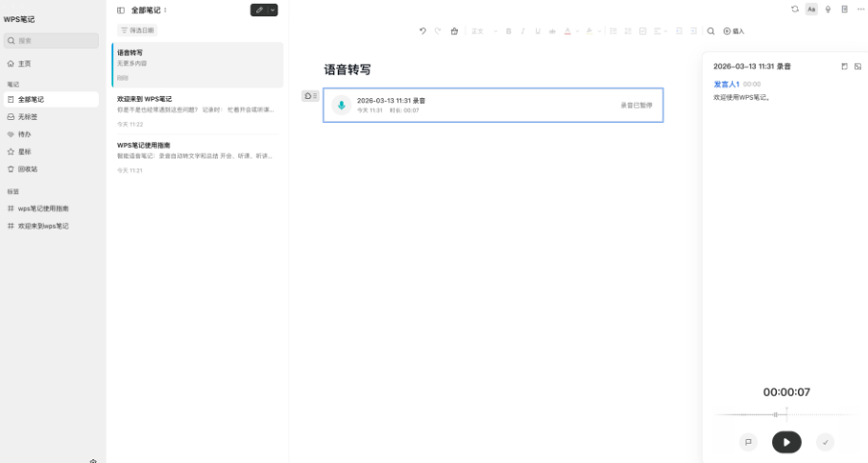Open 回收站 recycle bin
This screenshot has height=463, width=868.
point(51,169)
